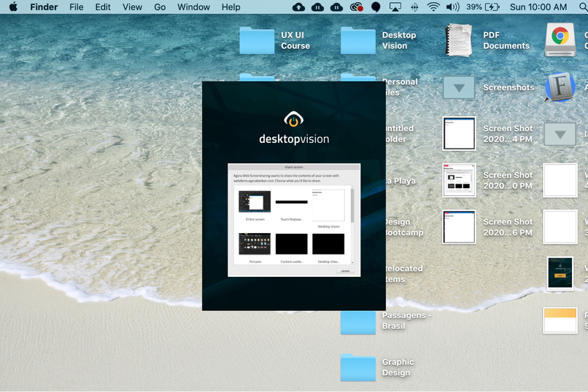Click the share dialog scroll down arrow
Image resolution: width=588 pixels, height=392 pixels.
coord(352,262)
